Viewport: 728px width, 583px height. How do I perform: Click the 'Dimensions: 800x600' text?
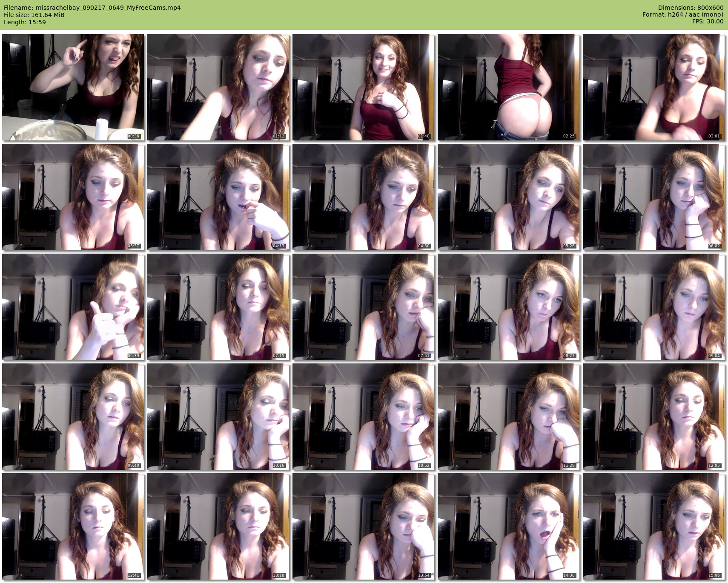691,8
